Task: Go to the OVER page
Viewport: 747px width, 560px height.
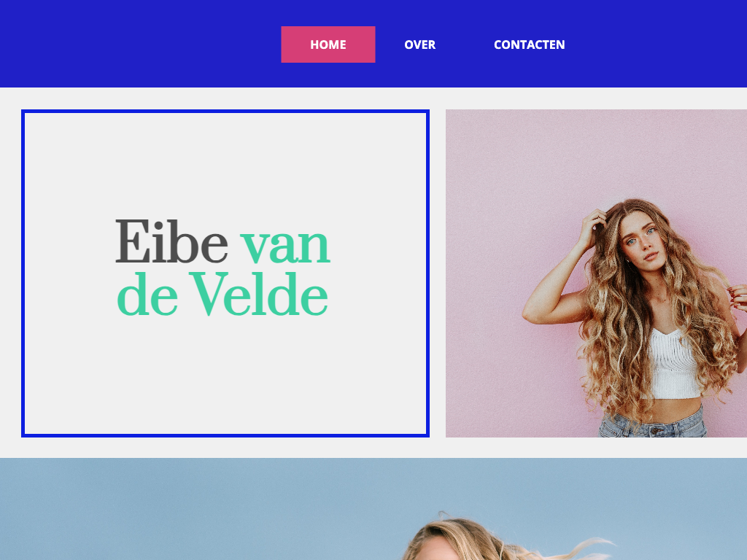Action: pos(419,44)
